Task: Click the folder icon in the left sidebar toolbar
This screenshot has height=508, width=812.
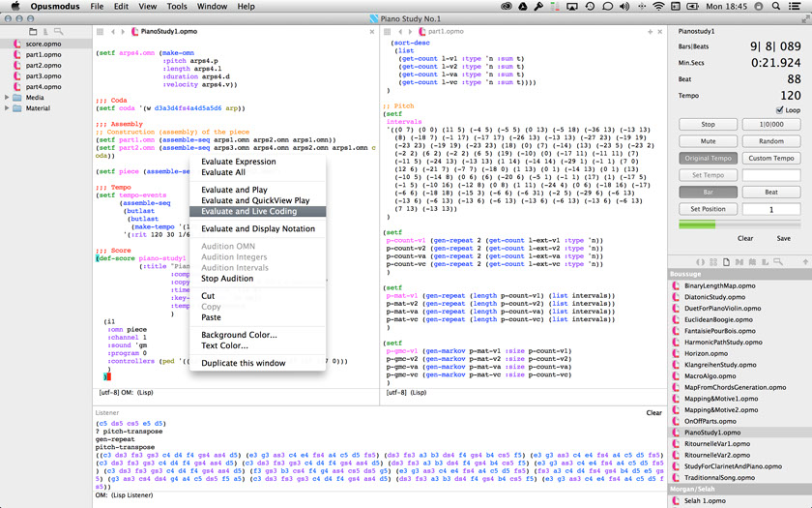Action: point(35,32)
